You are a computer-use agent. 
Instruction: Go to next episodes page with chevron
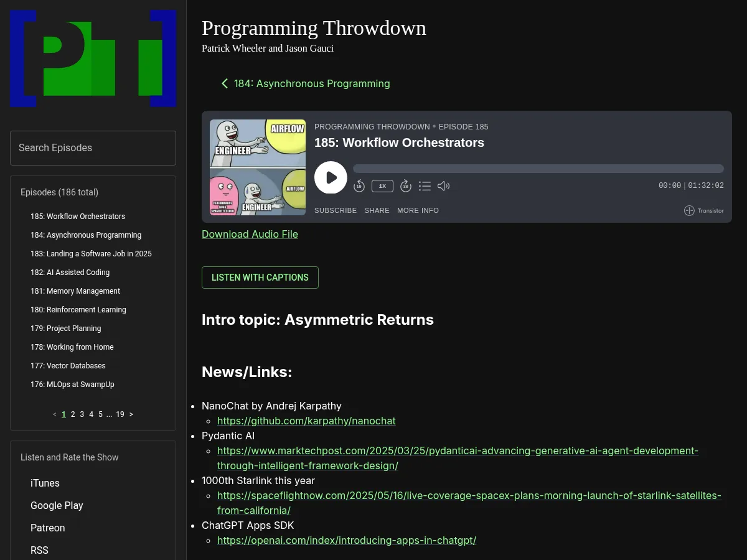(131, 414)
